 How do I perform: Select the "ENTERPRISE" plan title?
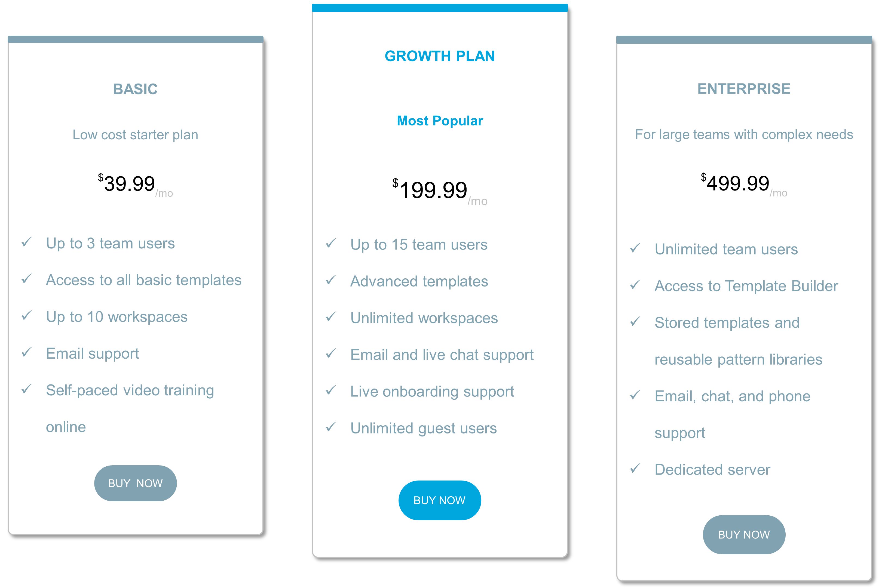pyautogui.click(x=743, y=89)
